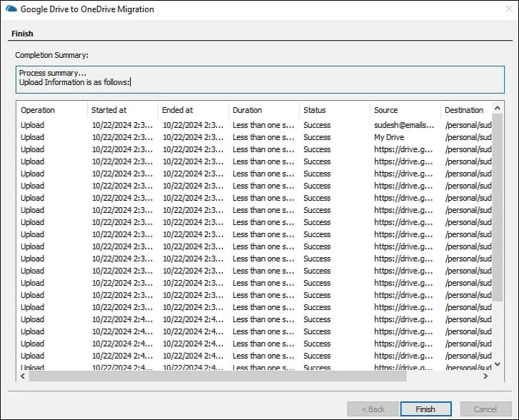Select the 'sudesh@emails...' source cell
519x420 pixels.
click(404, 125)
